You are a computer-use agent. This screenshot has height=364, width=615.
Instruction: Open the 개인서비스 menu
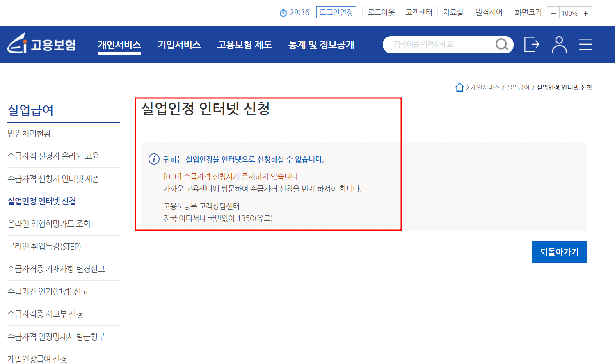(x=119, y=44)
